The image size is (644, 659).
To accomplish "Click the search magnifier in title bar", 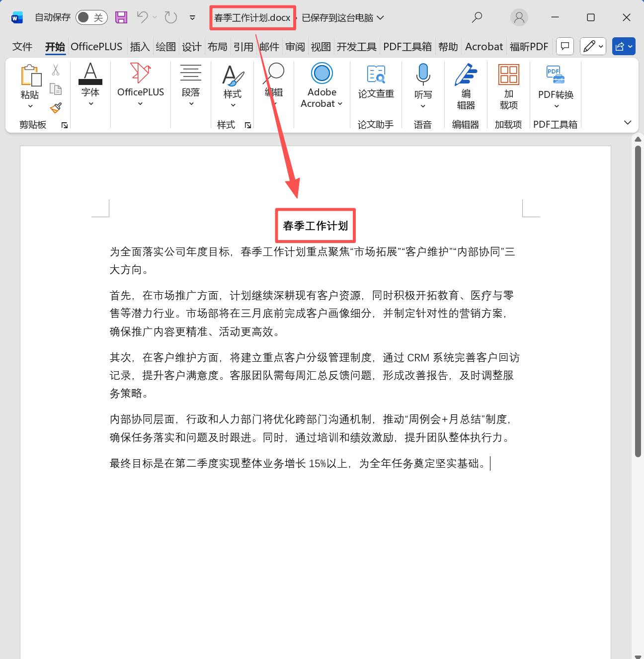I will click(x=477, y=17).
